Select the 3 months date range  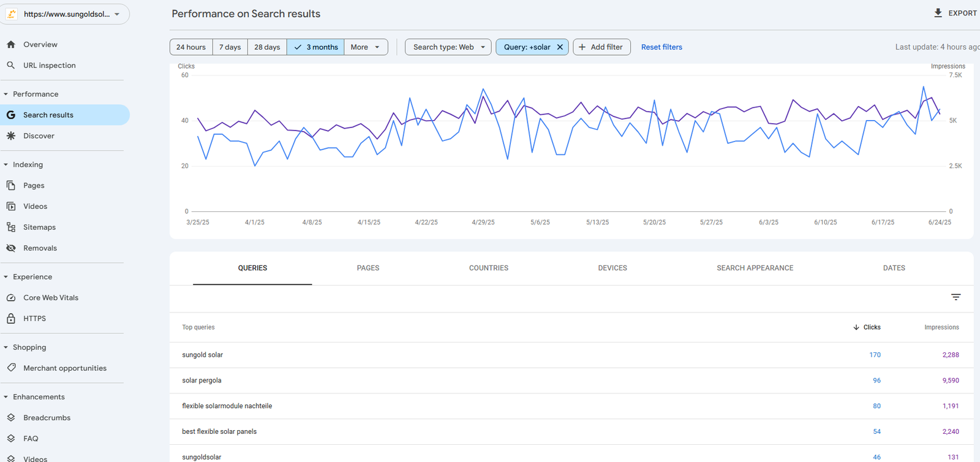point(315,47)
